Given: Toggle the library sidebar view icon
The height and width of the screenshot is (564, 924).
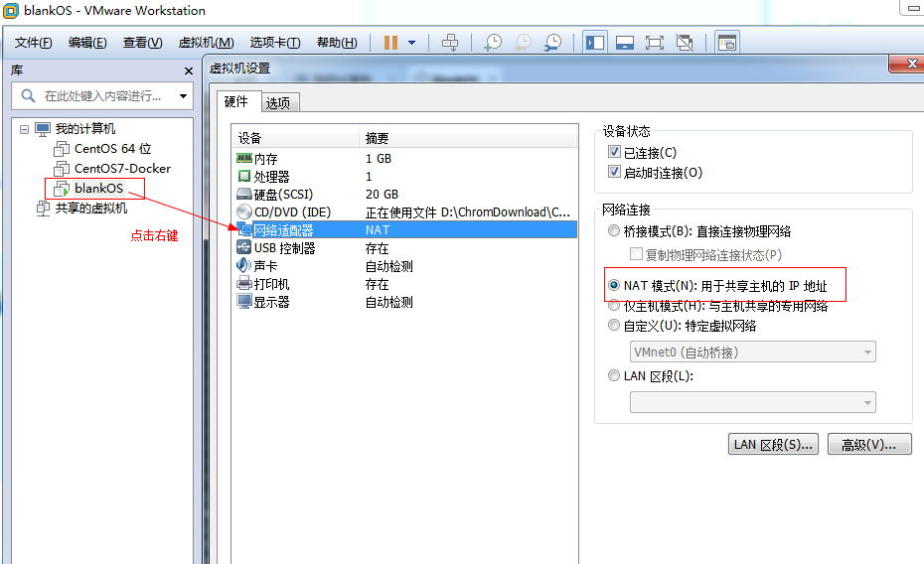Looking at the screenshot, I should coord(595,43).
